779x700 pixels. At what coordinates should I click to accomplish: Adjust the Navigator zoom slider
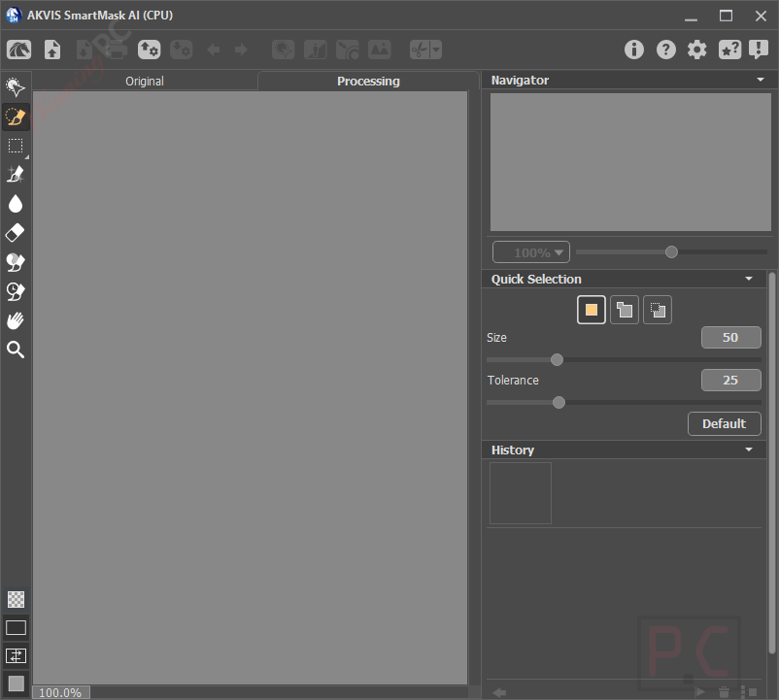tap(671, 252)
